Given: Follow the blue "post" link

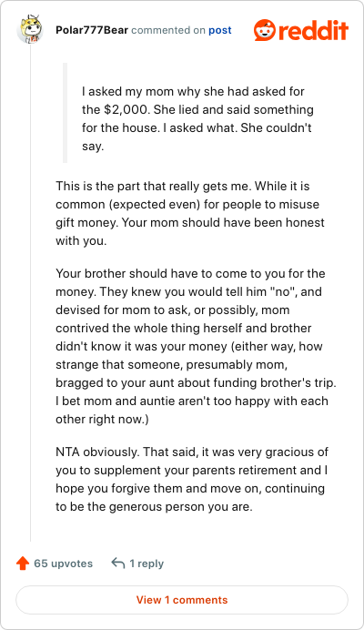Looking at the screenshot, I should tap(220, 30).
